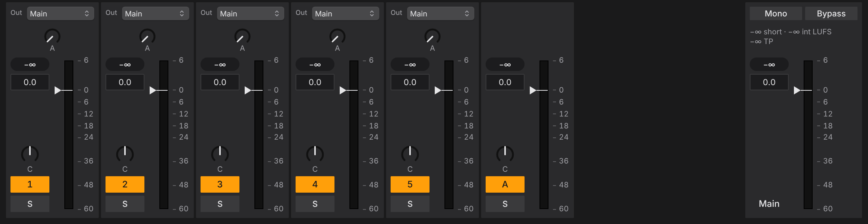The height and width of the screenshot is (224, 868).
Task: Reset channel 4 peak readout -∞
Action: (315, 64)
